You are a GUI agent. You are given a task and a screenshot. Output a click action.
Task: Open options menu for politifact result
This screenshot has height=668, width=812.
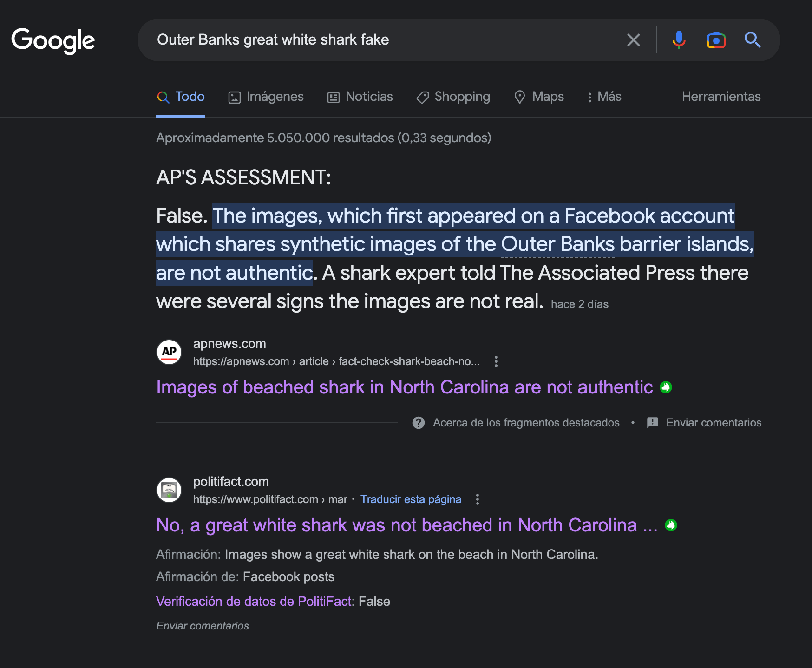[478, 499]
